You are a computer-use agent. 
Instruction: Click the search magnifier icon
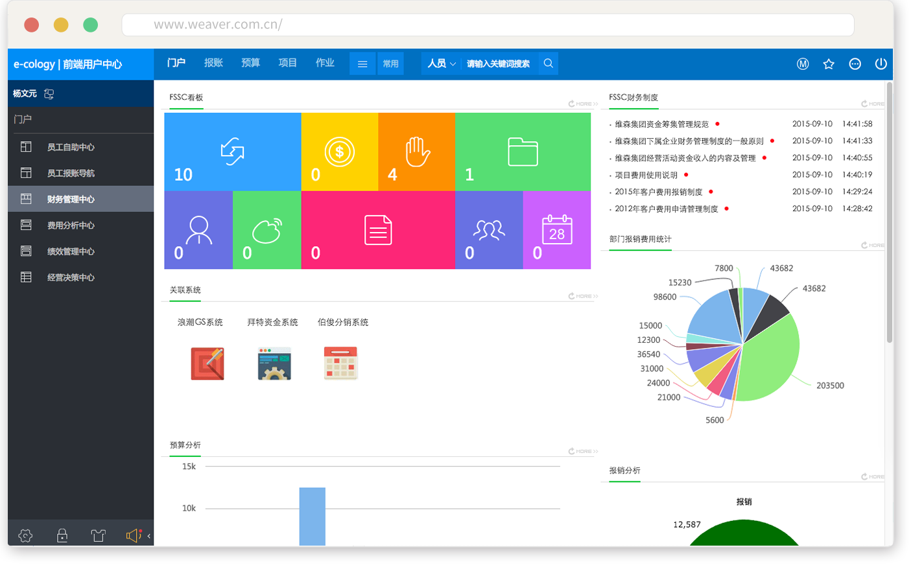548,64
